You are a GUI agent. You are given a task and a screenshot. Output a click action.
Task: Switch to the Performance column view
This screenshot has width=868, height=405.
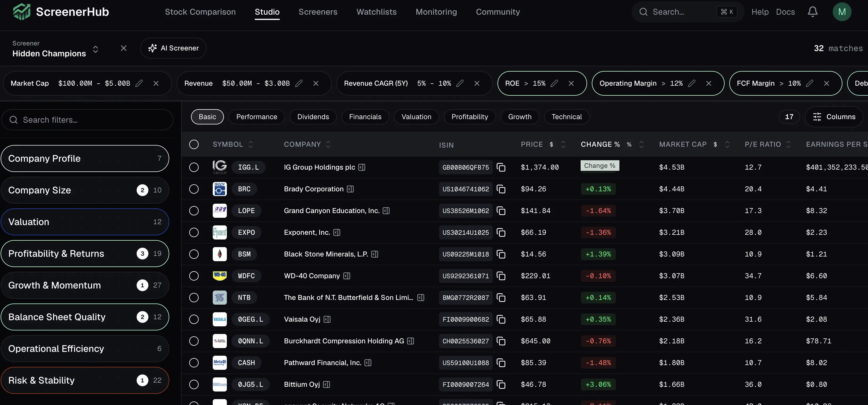coord(257,117)
